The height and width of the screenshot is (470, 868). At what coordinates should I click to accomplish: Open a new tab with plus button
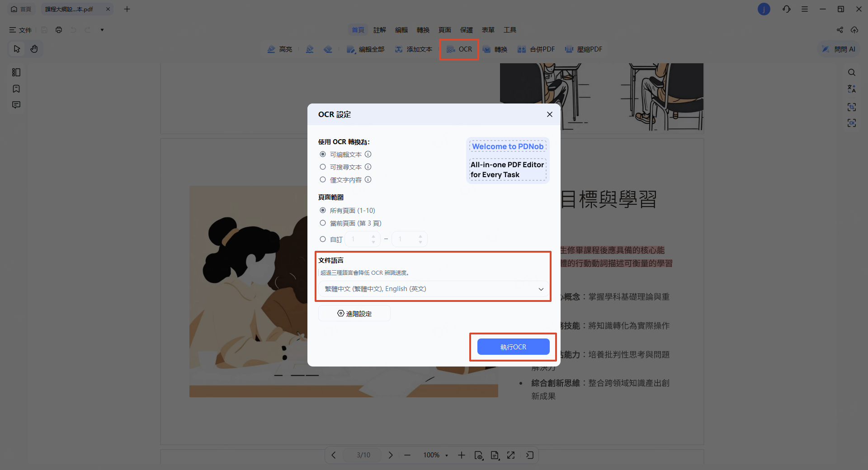point(127,9)
